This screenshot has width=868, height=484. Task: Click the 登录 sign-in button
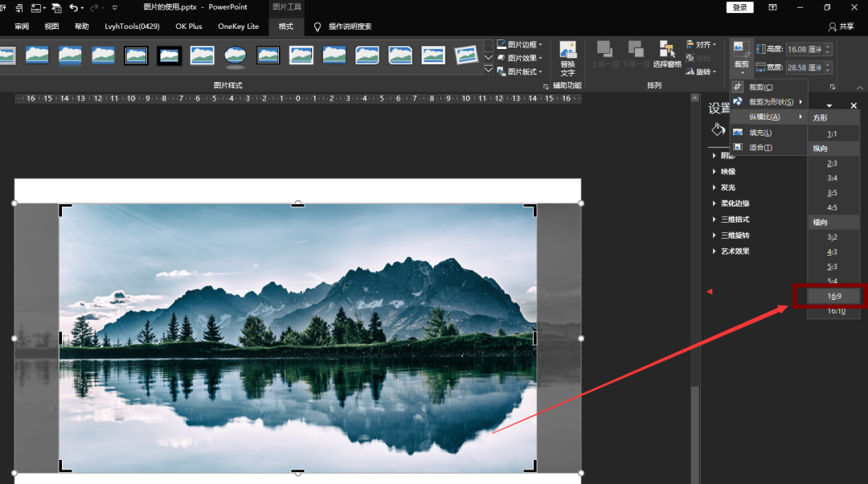pos(739,7)
